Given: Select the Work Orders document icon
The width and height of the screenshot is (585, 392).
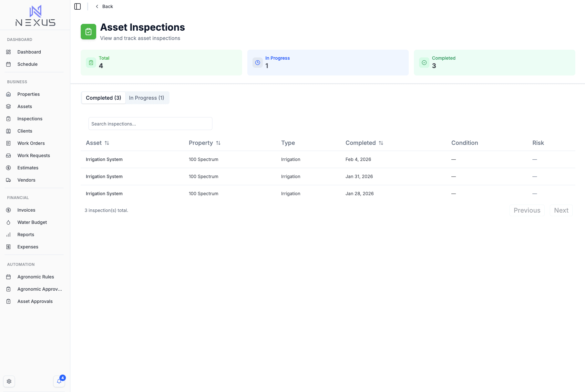Looking at the screenshot, I should click(x=8, y=143).
